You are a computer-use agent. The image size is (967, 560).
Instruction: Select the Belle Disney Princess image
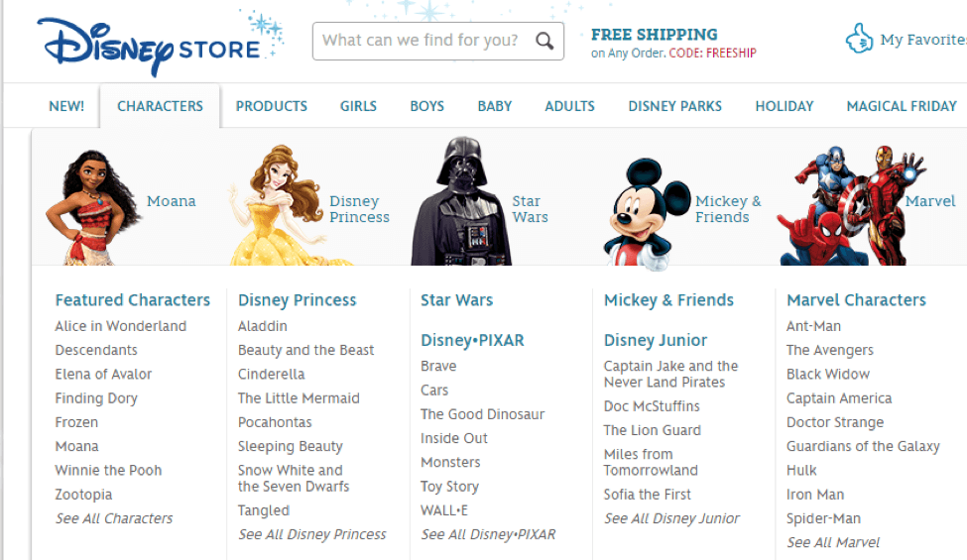coord(278,206)
